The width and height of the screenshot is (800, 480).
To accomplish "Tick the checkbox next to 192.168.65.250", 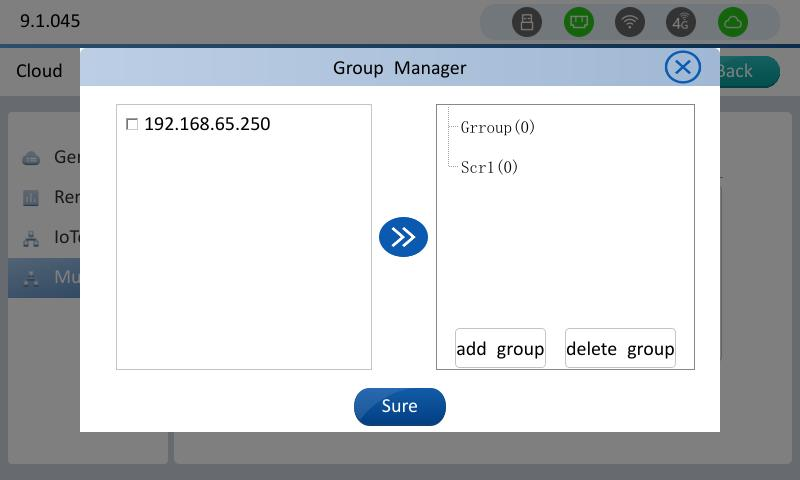I will click(132, 125).
